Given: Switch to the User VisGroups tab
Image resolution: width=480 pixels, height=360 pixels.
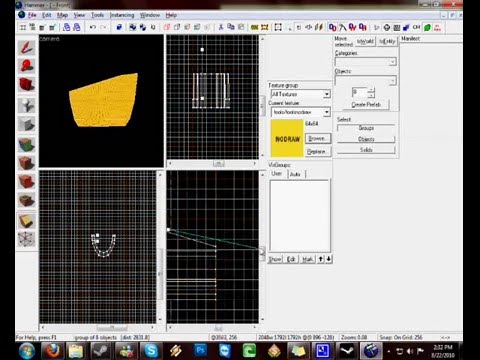Looking at the screenshot, I should tap(276, 174).
